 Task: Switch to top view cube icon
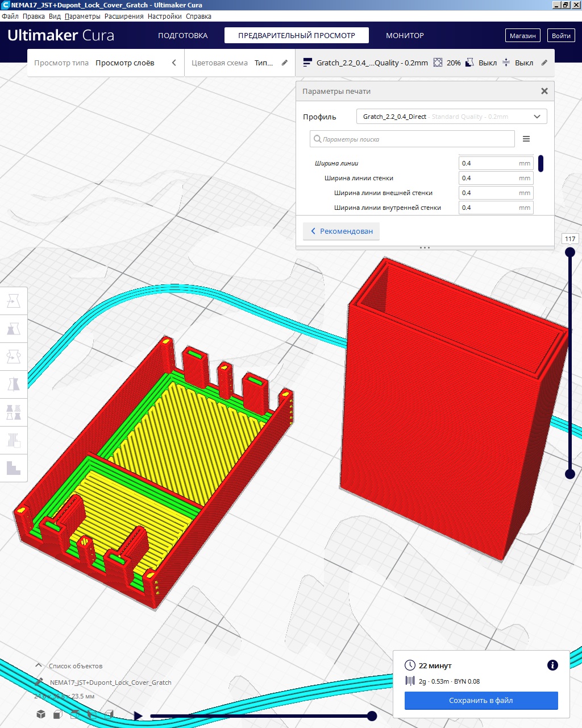[x=75, y=714]
